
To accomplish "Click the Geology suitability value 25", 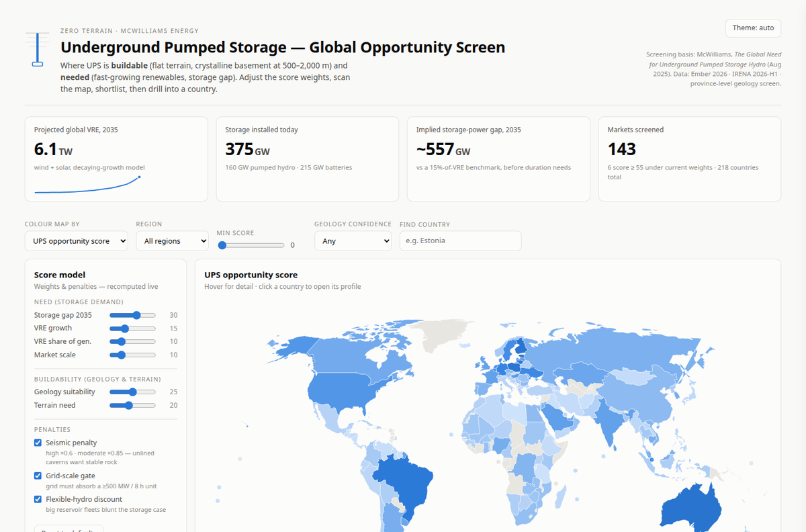I will 173,392.
